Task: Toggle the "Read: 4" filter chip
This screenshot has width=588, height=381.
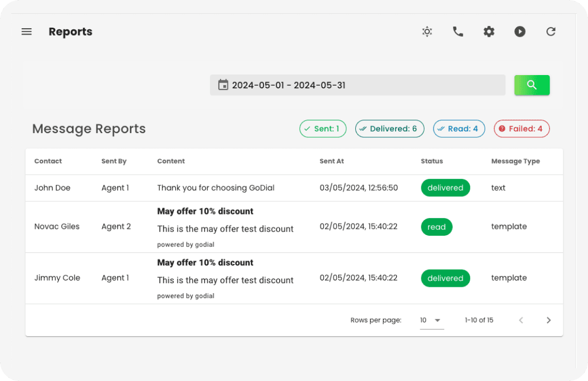Action: (459, 128)
